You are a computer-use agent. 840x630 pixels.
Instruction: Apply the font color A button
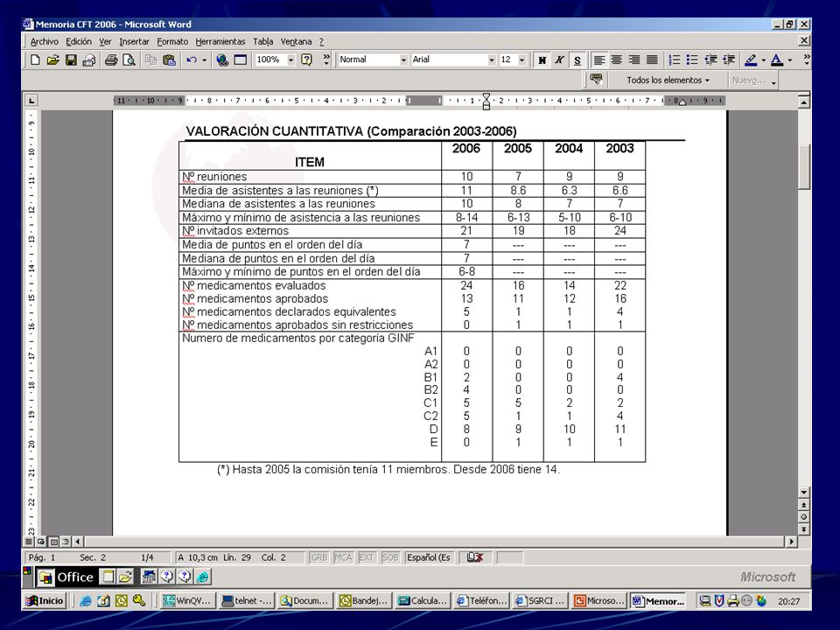[x=777, y=60]
